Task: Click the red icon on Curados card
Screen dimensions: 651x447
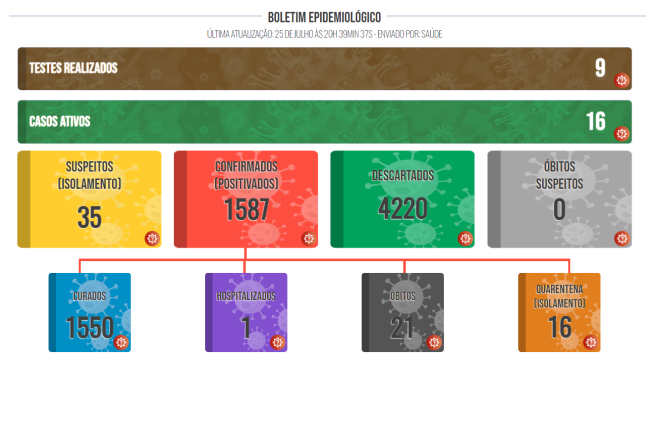Action: (x=122, y=342)
